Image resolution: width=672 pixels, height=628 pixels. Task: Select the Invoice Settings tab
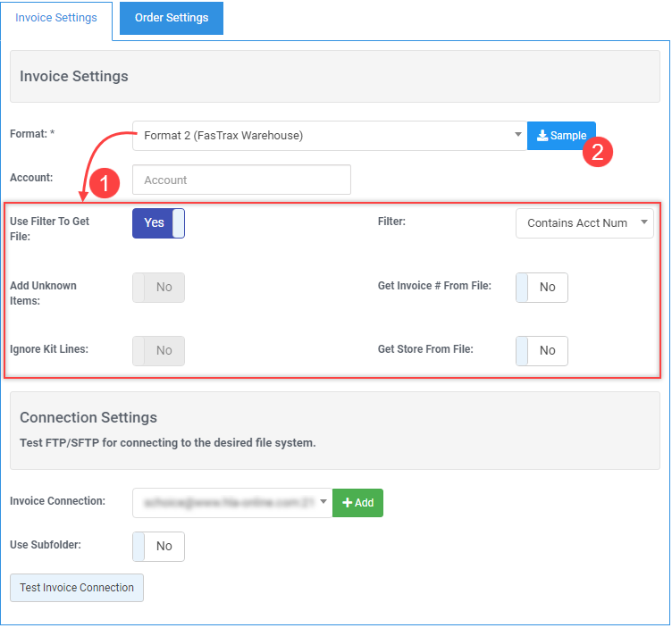pos(56,18)
